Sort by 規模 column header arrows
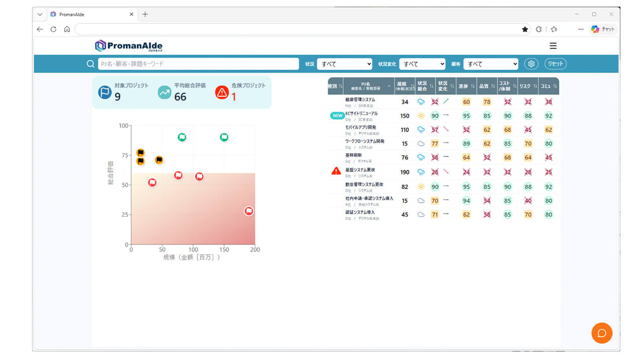 click(x=412, y=86)
